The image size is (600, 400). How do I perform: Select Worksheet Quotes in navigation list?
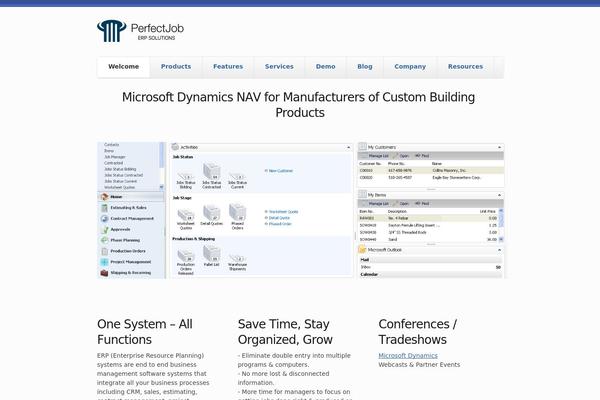[x=119, y=188]
